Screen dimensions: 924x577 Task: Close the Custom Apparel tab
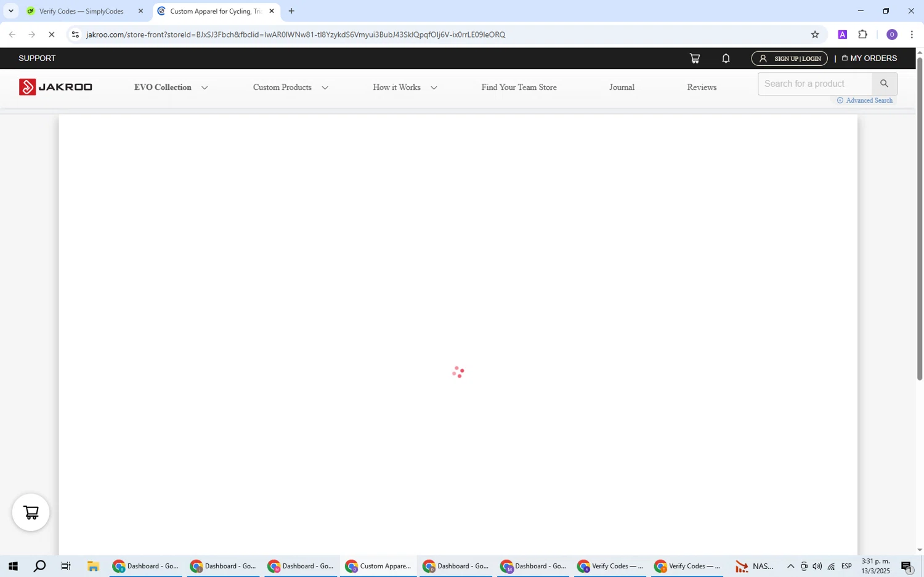click(272, 11)
